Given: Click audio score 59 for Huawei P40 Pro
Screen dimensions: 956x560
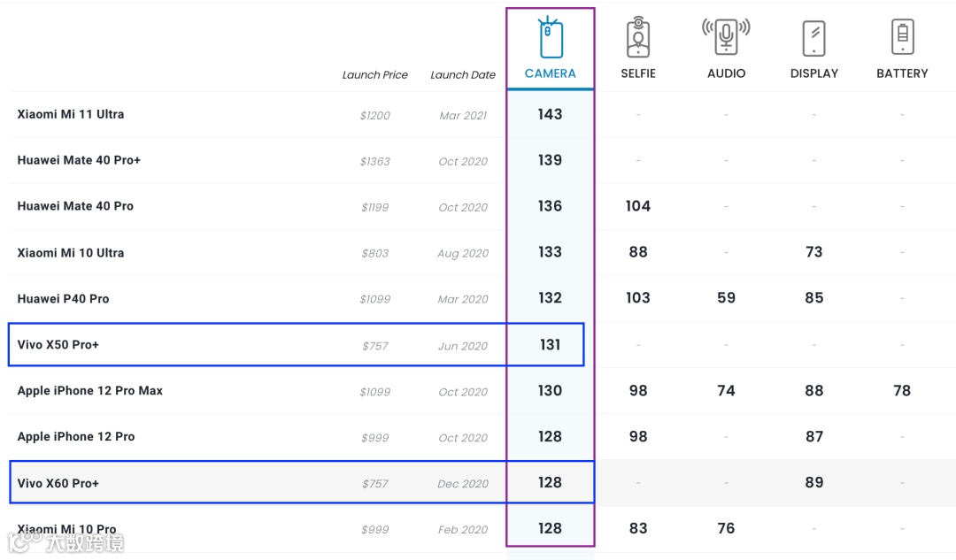Looking at the screenshot, I should click(x=726, y=298).
